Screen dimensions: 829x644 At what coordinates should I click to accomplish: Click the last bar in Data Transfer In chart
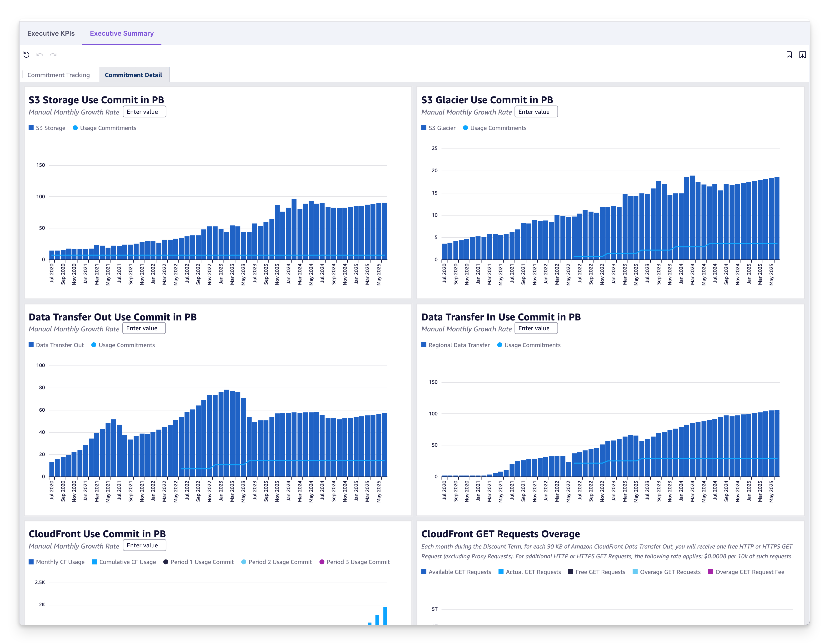click(x=777, y=443)
